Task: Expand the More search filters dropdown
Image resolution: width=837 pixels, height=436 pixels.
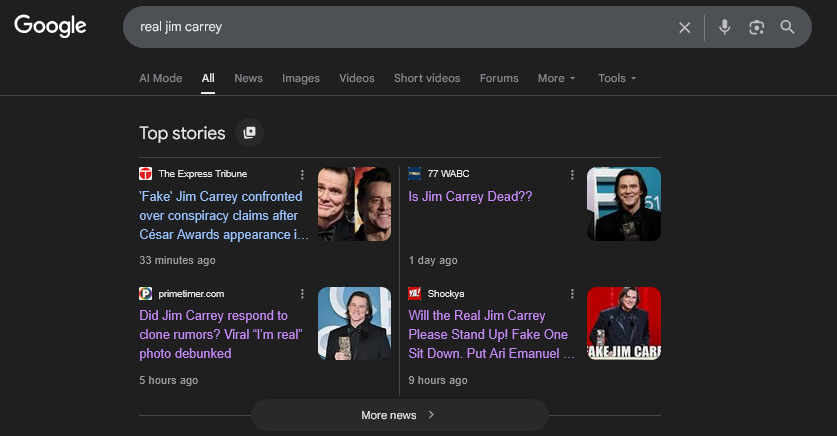Action: (556, 78)
